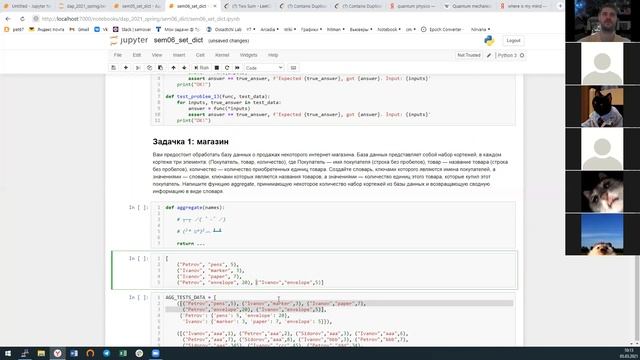Open the Insert menu in Jupyter
640x360 pixels.
(x=179, y=55)
